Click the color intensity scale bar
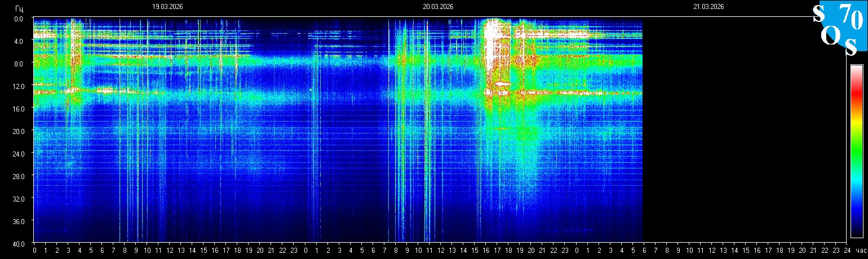Viewport: 868px width, 259px height. click(x=857, y=150)
